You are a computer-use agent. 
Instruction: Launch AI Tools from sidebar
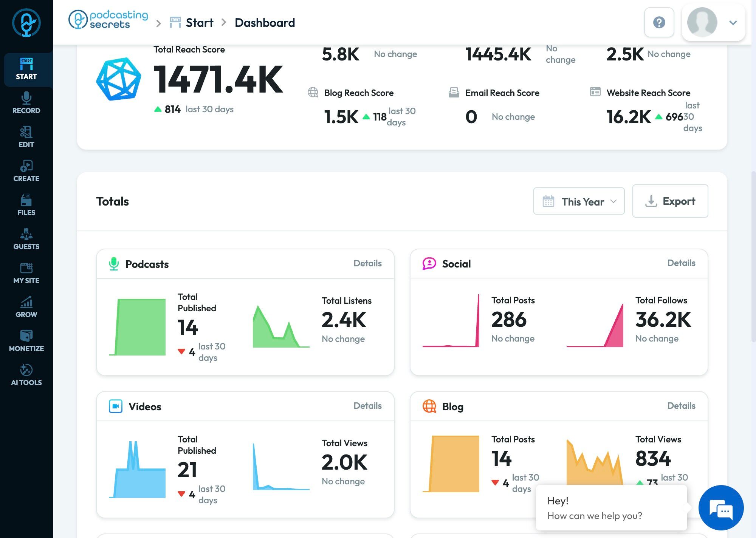26,375
